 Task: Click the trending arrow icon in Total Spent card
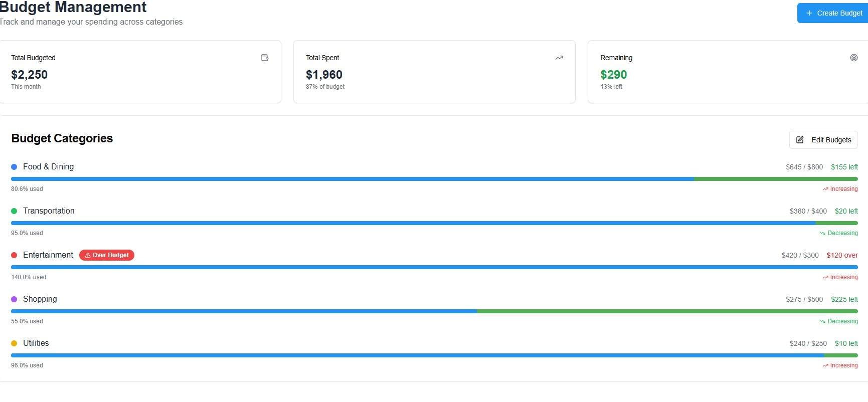[x=559, y=58]
